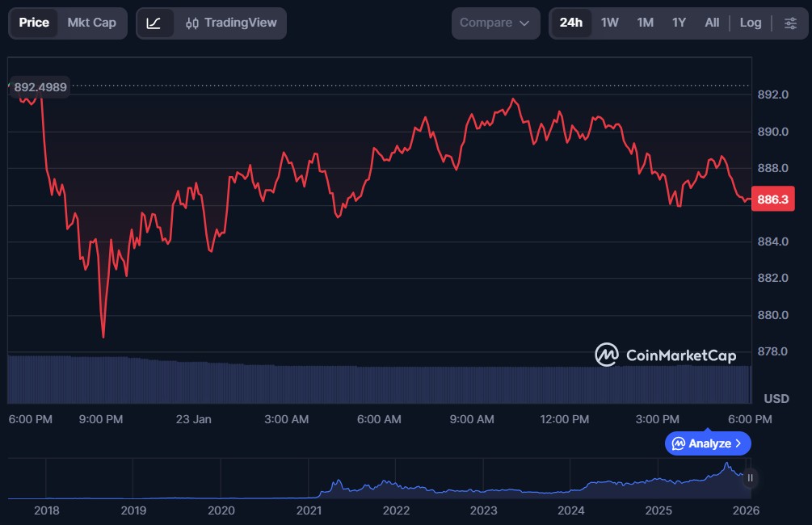The height and width of the screenshot is (525, 812).
Task: Show All time price history
Action: click(x=712, y=23)
